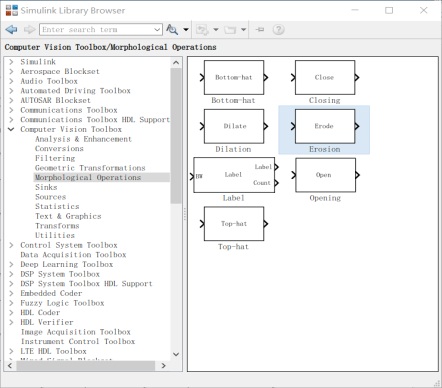This screenshot has height=388, width=442.
Task: Click the horizontal scroll right arrow
Action: tap(163, 366)
